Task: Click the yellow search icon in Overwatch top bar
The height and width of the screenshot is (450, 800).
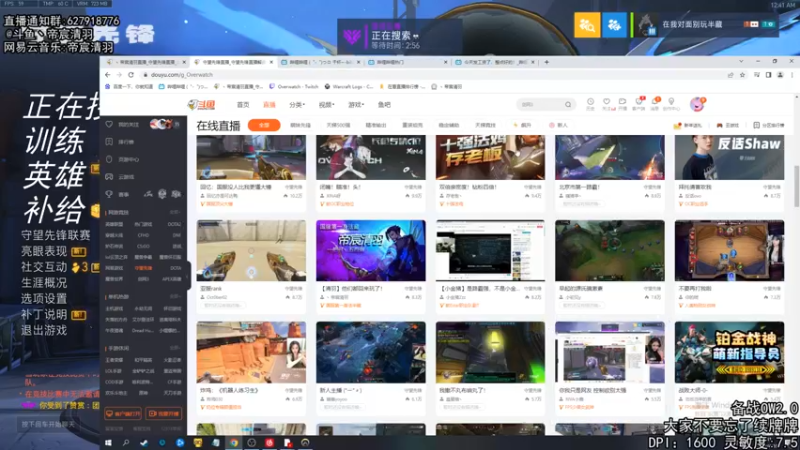Action: [587, 24]
